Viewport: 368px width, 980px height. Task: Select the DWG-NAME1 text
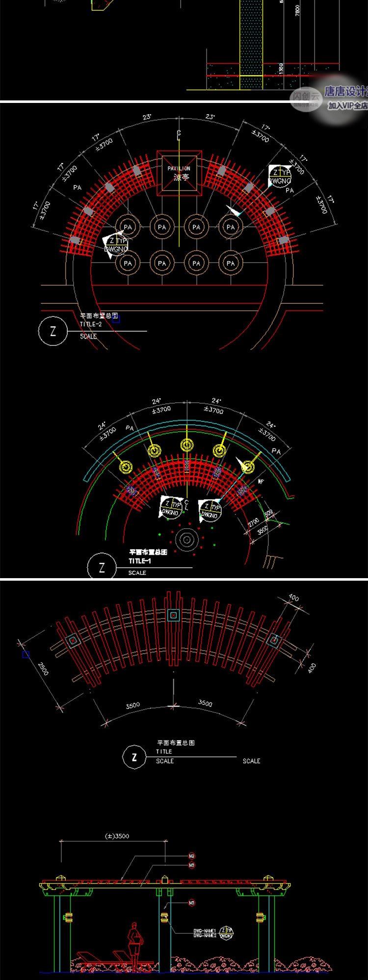click(x=205, y=931)
